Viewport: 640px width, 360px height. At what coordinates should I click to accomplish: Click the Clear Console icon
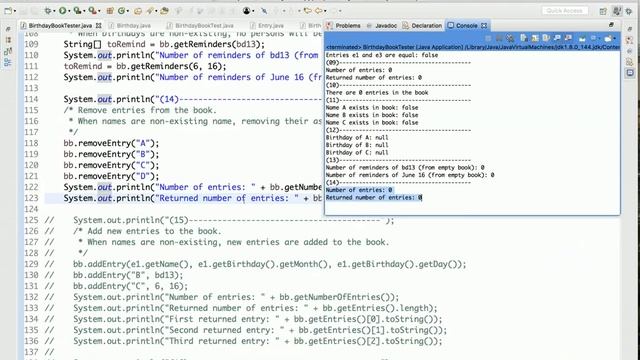coord(524,38)
